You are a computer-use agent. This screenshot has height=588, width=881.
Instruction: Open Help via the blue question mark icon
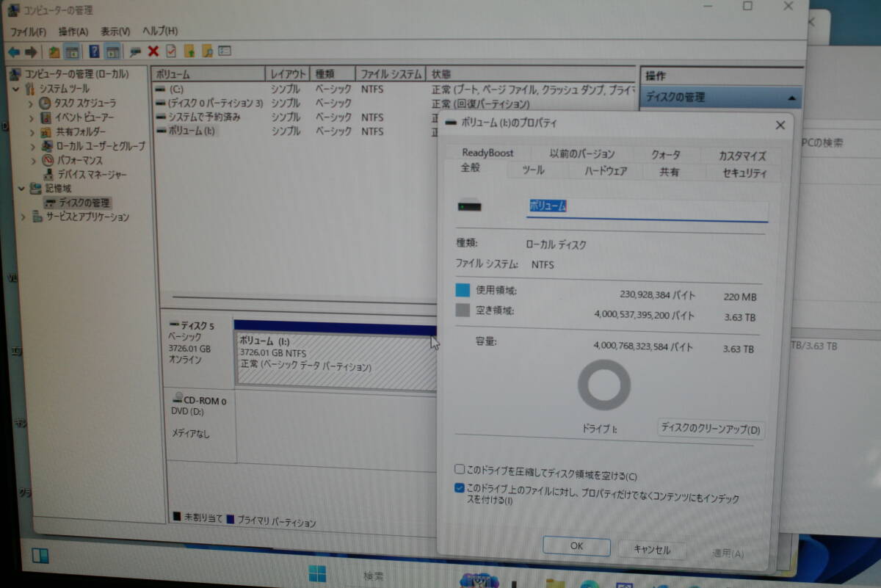(x=94, y=51)
